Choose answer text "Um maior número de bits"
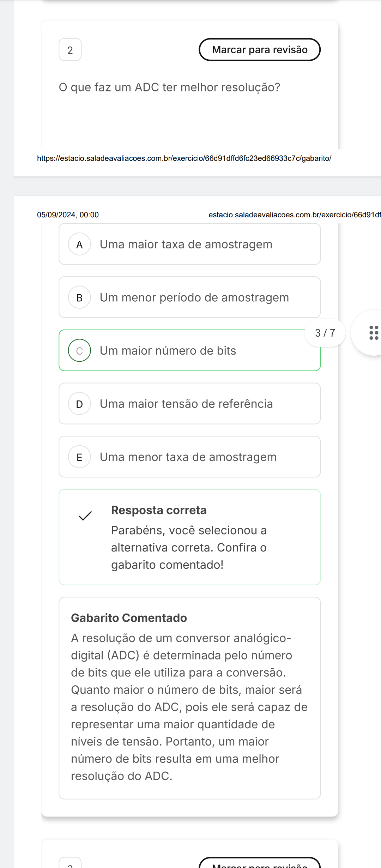Image resolution: width=381 pixels, height=868 pixels. click(168, 351)
